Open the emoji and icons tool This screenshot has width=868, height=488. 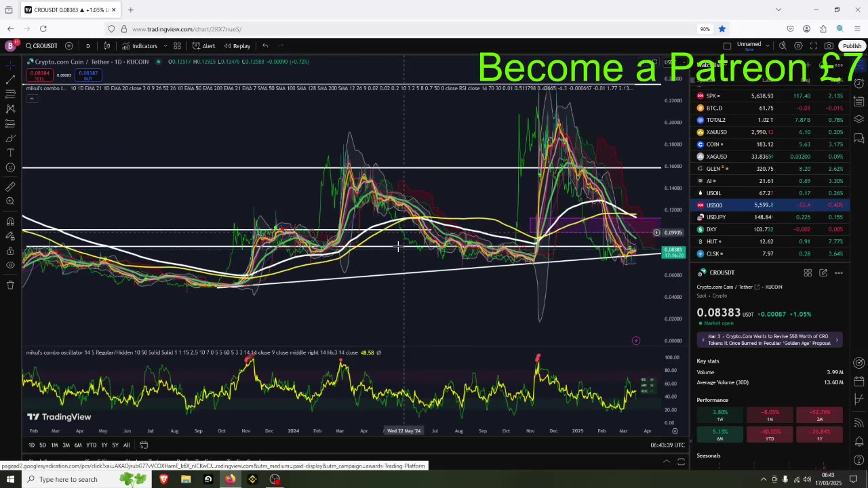click(x=10, y=167)
